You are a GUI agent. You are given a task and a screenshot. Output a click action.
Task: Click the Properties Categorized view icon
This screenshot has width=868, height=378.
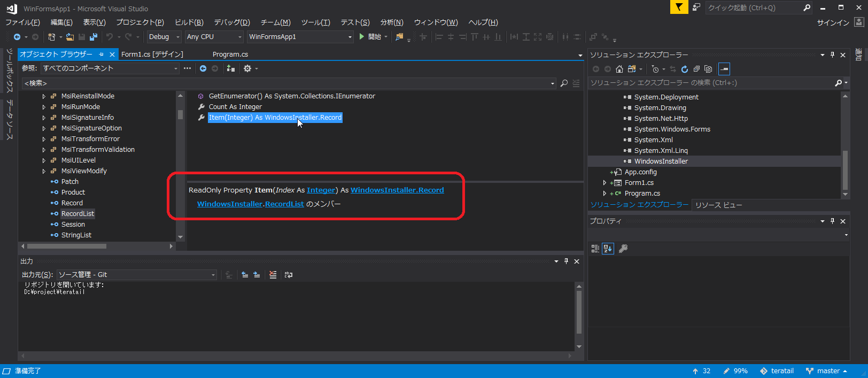[595, 249]
